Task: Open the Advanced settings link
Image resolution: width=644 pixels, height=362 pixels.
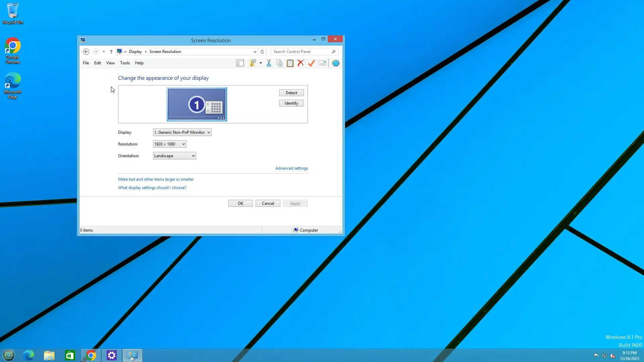Action: coord(291,168)
